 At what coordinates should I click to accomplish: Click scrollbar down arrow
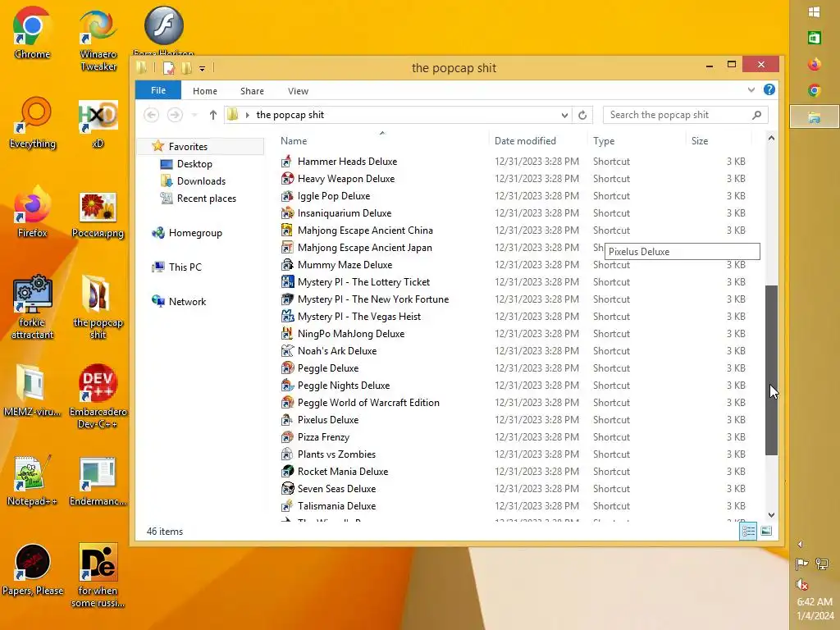tap(771, 515)
